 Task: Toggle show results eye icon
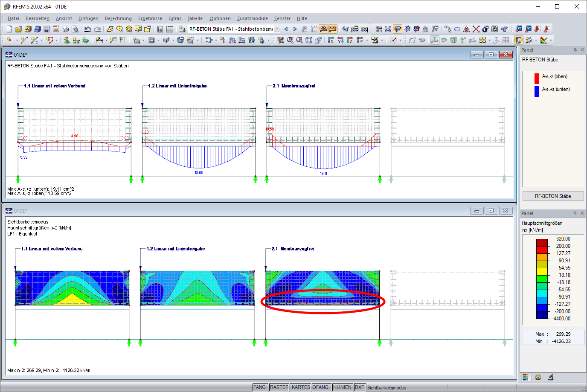323,29
